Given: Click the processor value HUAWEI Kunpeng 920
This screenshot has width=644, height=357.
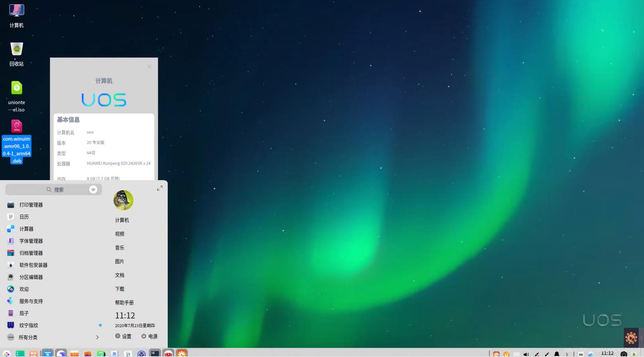Looking at the screenshot, I should click(119, 163).
